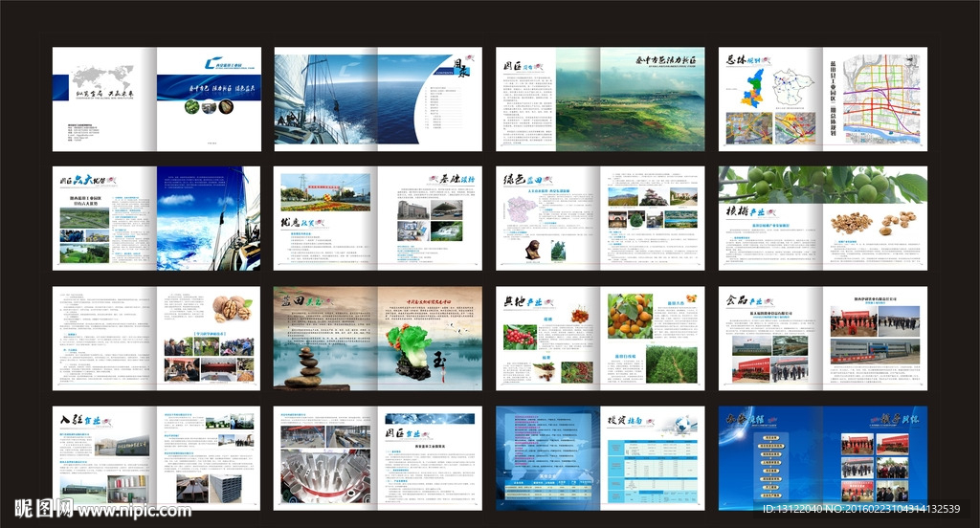Click the 目录 heading text

coord(460,66)
